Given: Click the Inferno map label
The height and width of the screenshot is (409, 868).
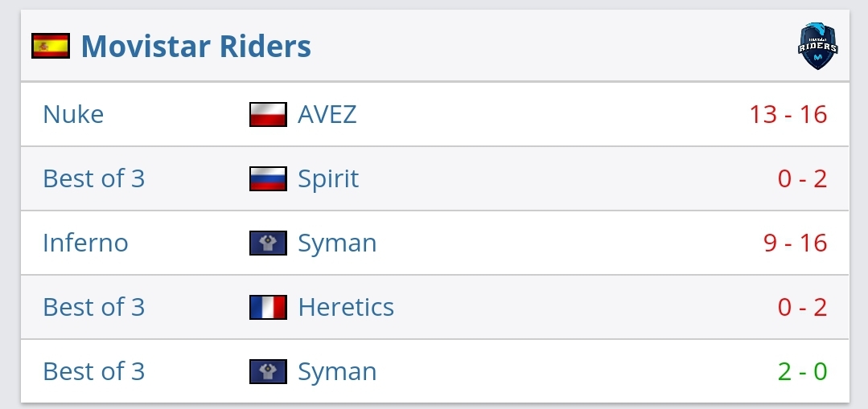Looking at the screenshot, I should coord(85,243).
